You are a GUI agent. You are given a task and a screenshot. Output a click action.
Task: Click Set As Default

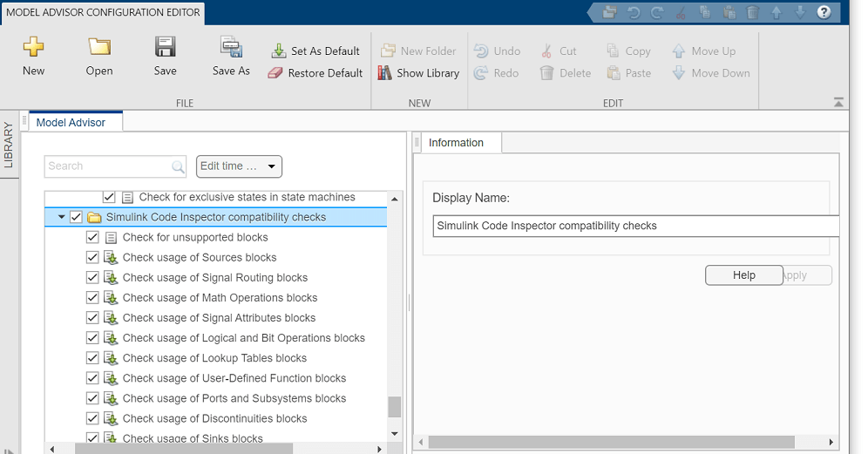click(x=315, y=51)
